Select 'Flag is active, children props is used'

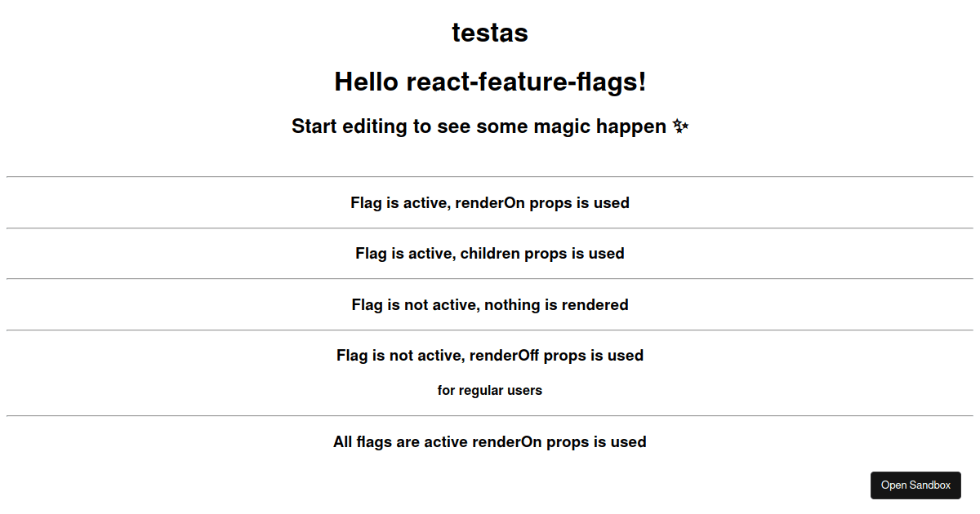[490, 254]
